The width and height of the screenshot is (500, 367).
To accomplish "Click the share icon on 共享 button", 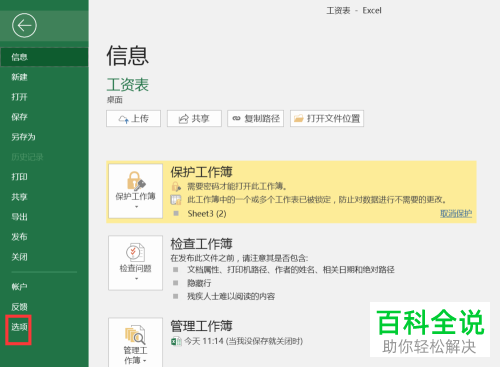I will (x=184, y=119).
